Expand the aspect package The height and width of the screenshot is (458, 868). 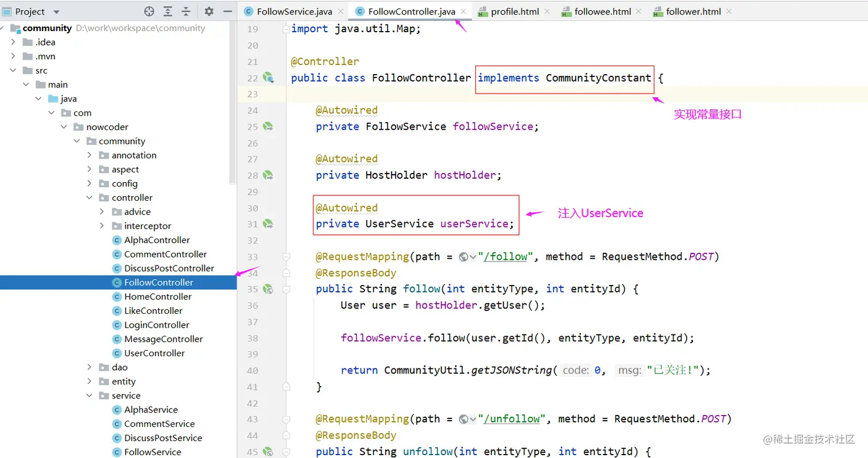[x=89, y=170]
